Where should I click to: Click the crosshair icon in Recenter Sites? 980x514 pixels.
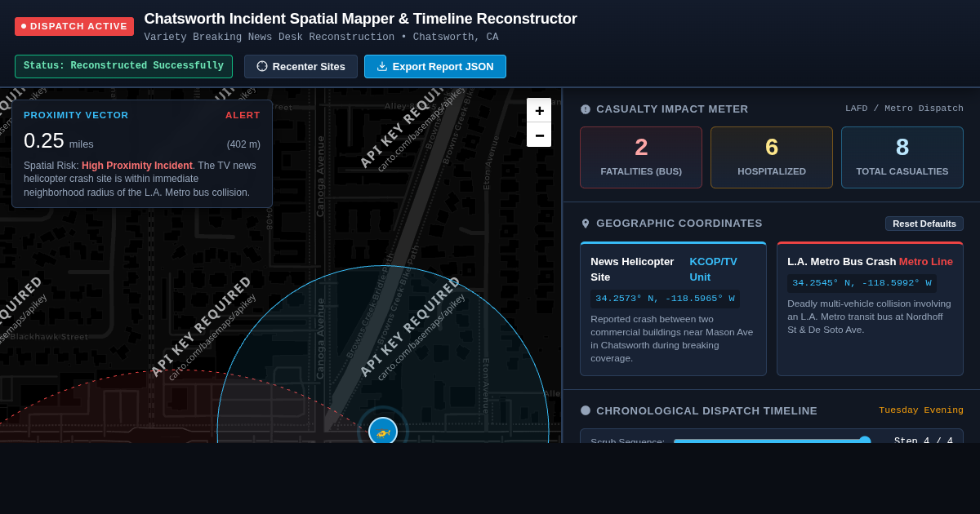262,66
